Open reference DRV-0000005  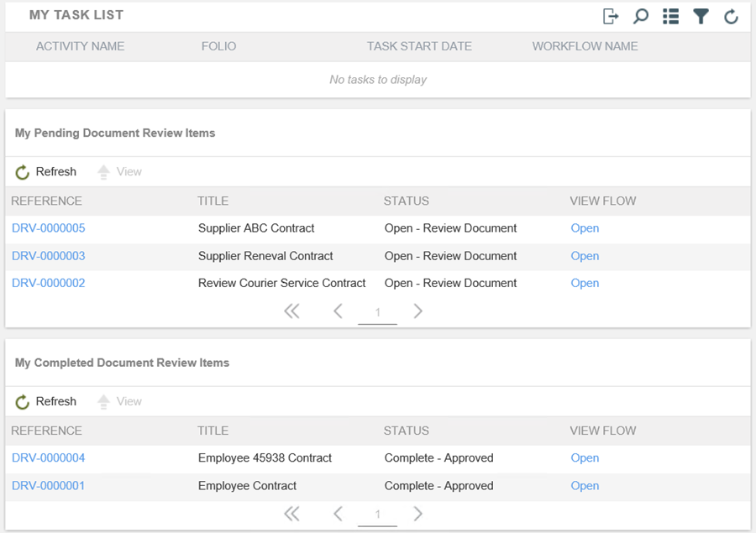pos(49,228)
